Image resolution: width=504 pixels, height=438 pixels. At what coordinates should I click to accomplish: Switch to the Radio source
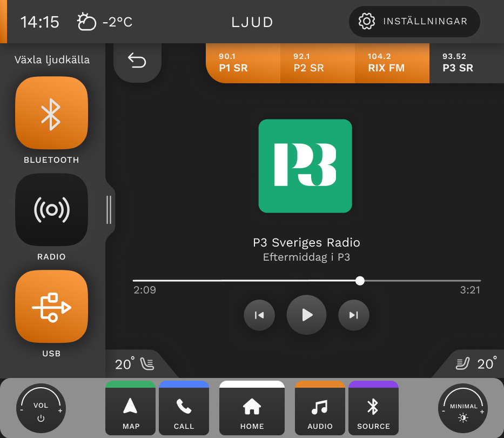point(51,209)
